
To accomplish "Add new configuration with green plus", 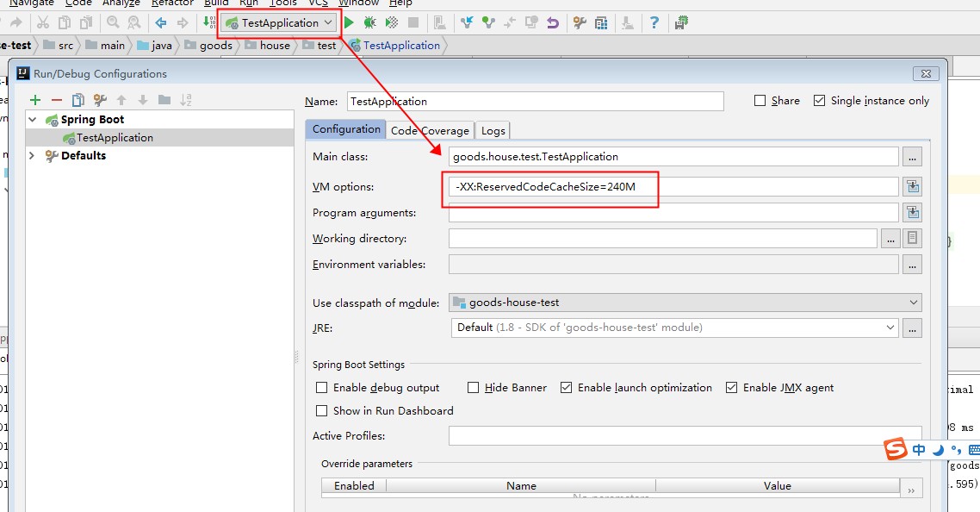I will click(35, 100).
